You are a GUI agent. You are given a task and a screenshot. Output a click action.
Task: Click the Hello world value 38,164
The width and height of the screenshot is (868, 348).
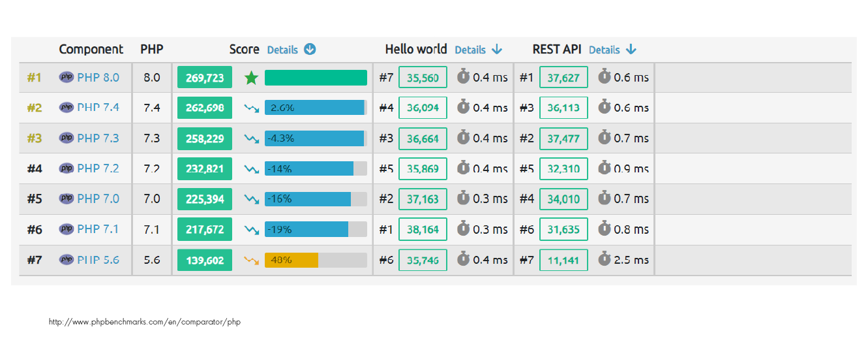[423, 229]
